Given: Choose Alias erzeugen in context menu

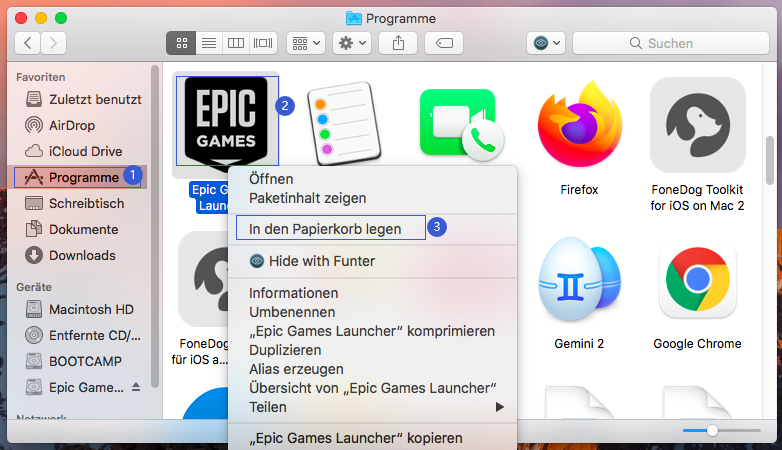Looking at the screenshot, I should [296, 369].
